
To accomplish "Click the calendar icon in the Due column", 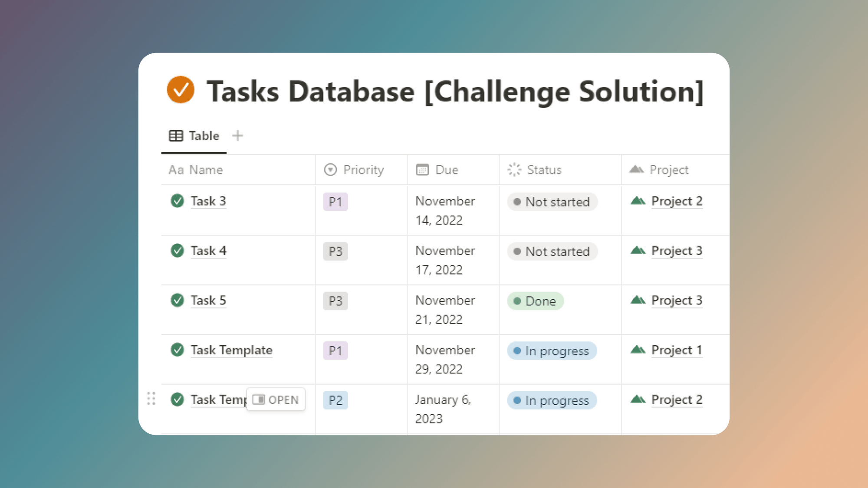I will tap(421, 170).
